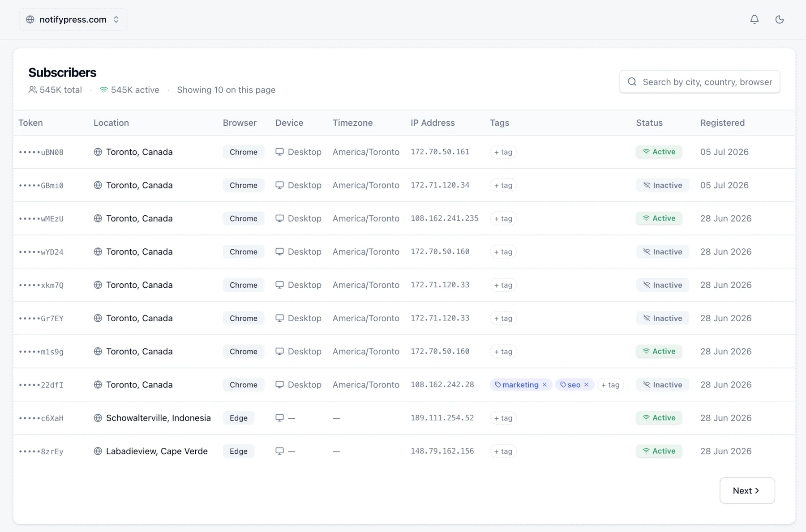Add a tag to token m1s9g
This screenshot has width=806, height=532.
click(x=503, y=352)
